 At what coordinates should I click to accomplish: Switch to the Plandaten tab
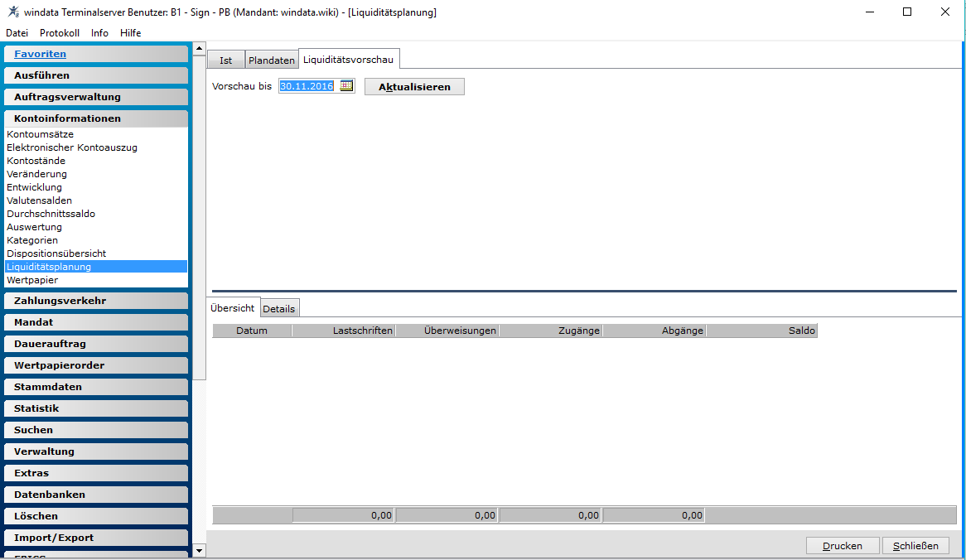[x=272, y=60]
